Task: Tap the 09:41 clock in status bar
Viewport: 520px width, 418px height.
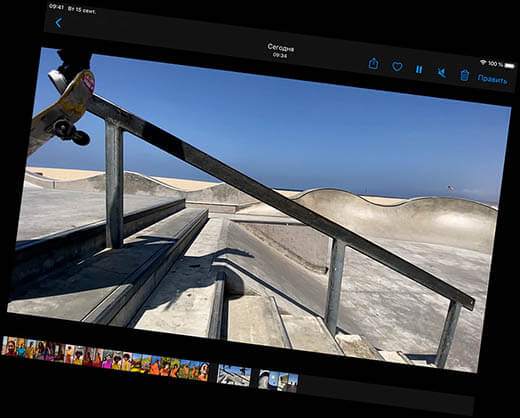Action: (x=56, y=6)
